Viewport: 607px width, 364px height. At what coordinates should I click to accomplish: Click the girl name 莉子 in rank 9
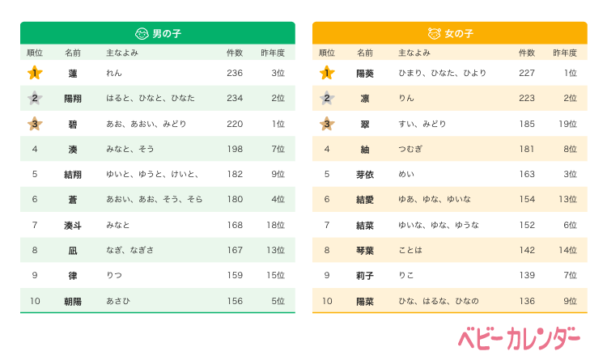point(365,275)
